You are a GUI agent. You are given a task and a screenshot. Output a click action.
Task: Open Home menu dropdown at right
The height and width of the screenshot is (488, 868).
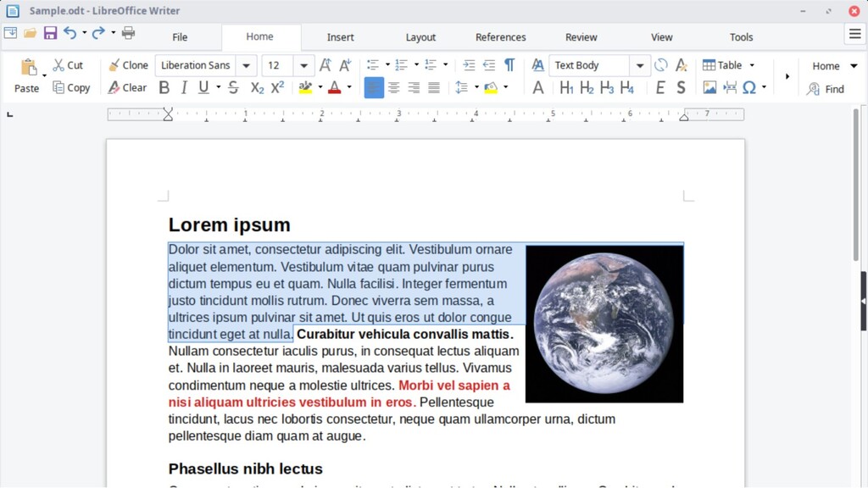pyautogui.click(x=854, y=66)
